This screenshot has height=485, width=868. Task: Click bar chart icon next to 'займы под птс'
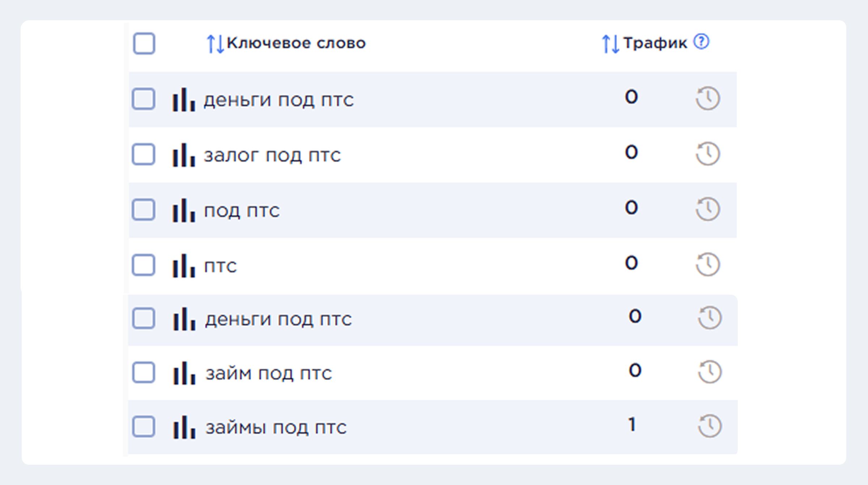point(184,427)
